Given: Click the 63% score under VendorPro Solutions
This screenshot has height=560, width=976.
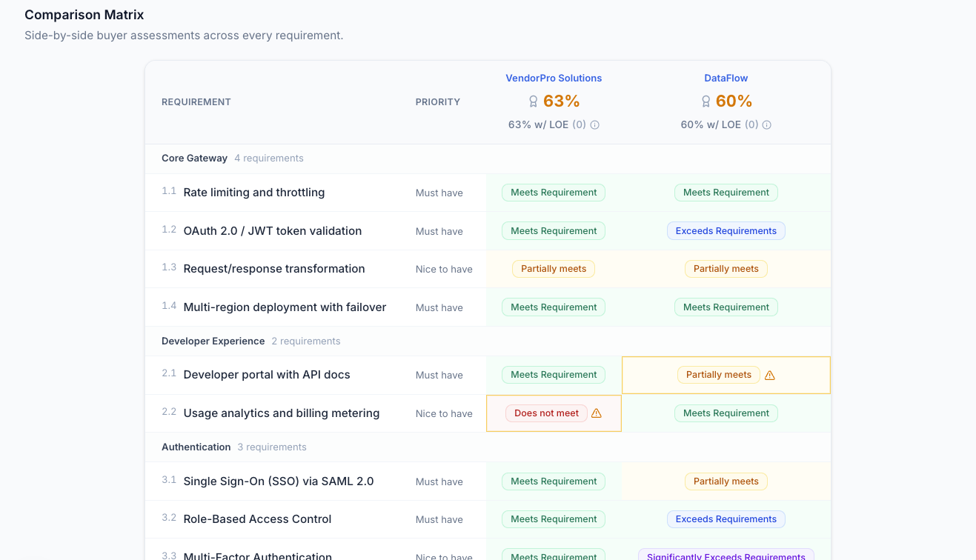Looking at the screenshot, I should pyautogui.click(x=562, y=101).
